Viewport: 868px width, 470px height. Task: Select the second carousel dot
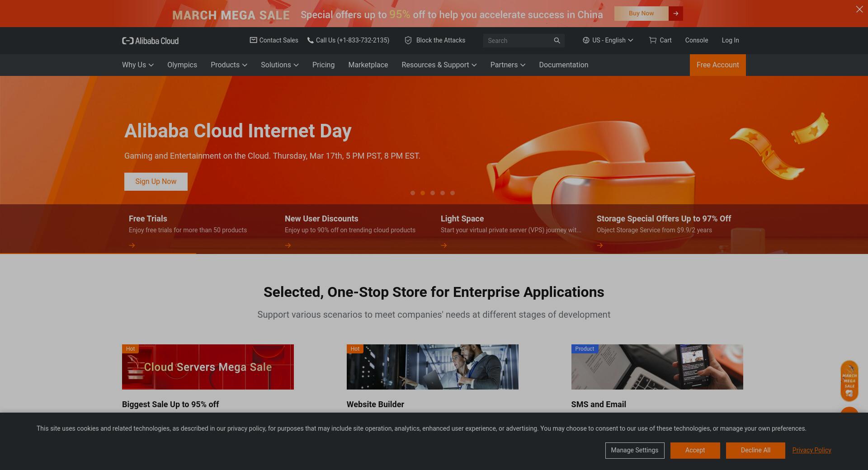pos(423,193)
